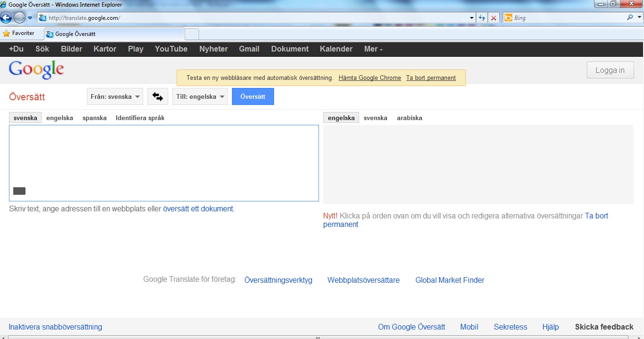Go back with the browser Back arrow
644x339 pixels.
6,18
